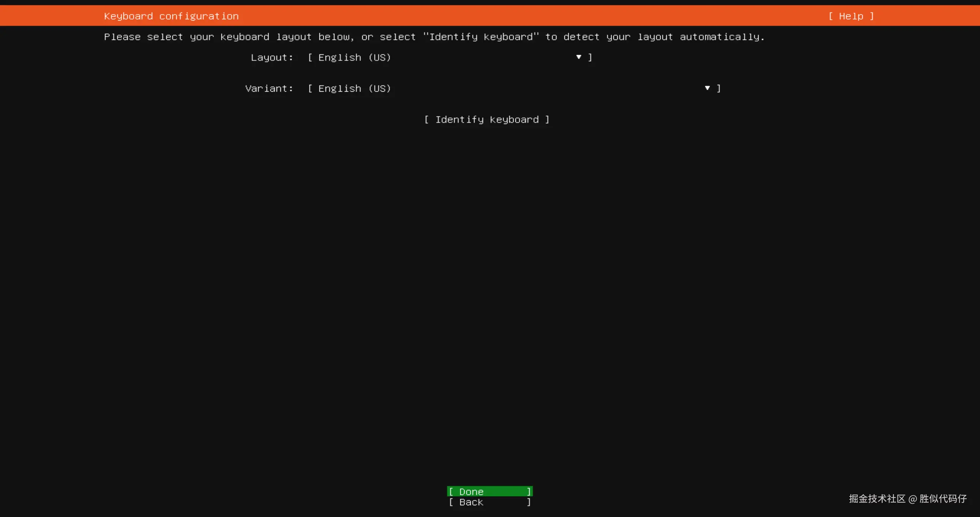This screenshot has width=980, height=517.
Task: Click the Keyboard configuration title text
Action: coord(171,16)
